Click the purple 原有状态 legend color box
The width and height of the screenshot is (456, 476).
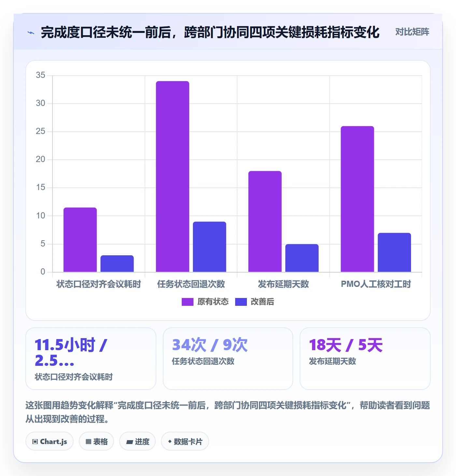(x=188, y=302)
